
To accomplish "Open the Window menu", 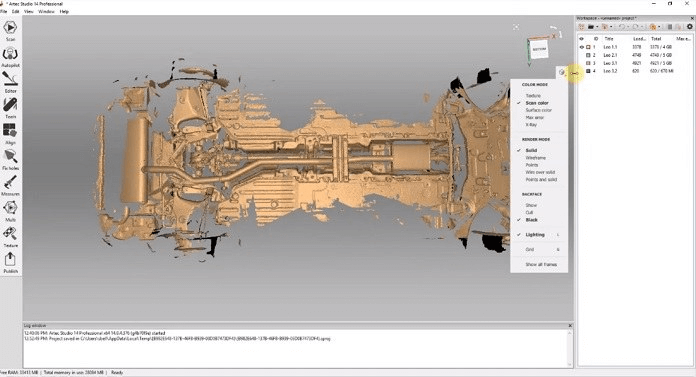I will pos(46,12).
